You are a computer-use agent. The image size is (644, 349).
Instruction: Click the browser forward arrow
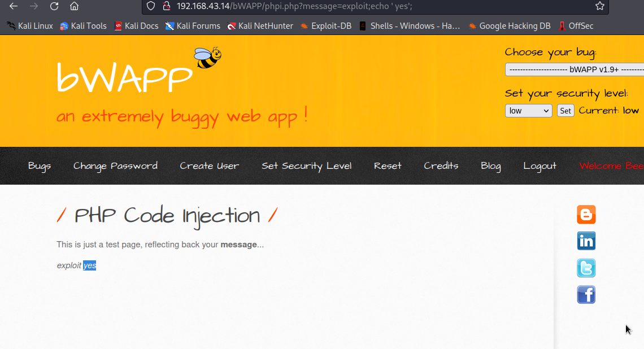tap(34, 6)
